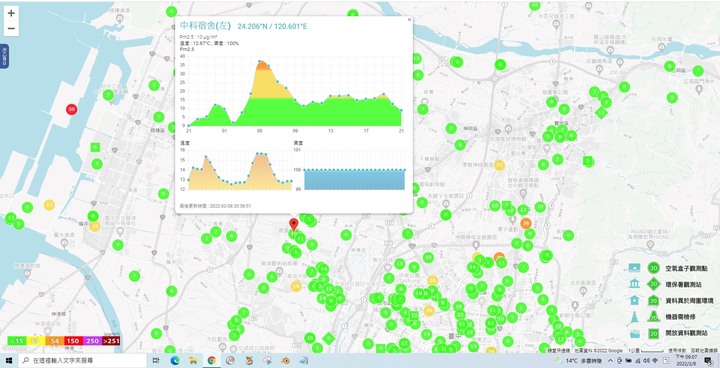Toggle the 機器需檢修 cone icon
The width and height of the screenshot is (720, 368).
[635, 317]
